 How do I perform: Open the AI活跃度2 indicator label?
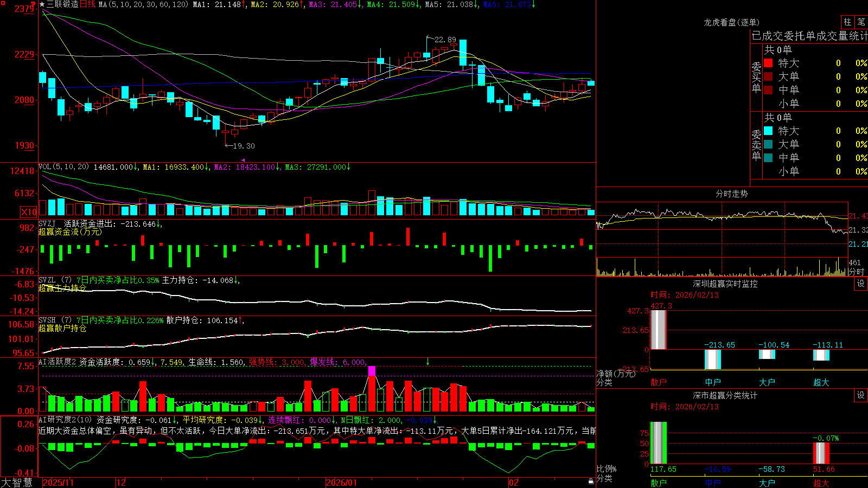click(x=57, y=362)
